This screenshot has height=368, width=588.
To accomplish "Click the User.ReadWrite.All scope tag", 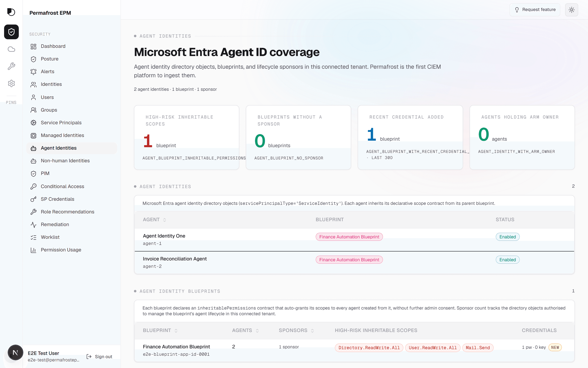I will point(432,348).
